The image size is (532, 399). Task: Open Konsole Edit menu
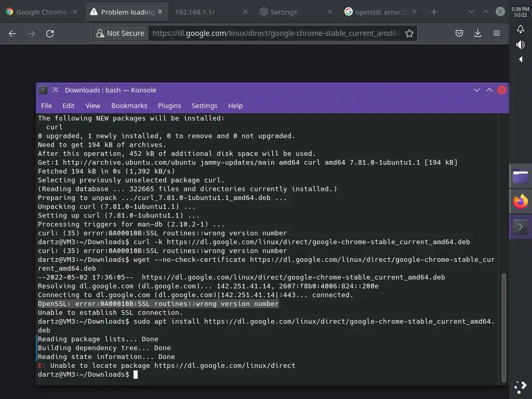[x=68, y=106]
